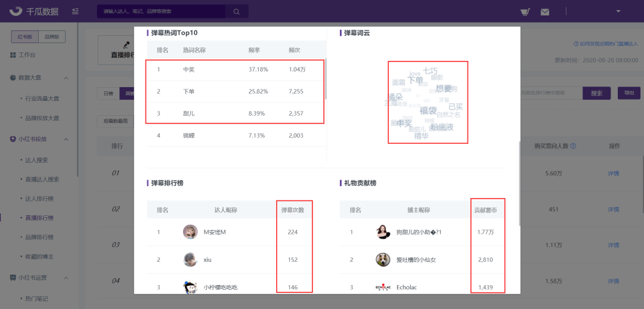Click the search magnifier icon in header
The height and width of the screenshot is (309, 644).
pyautogui.click(x=237, y=11)
